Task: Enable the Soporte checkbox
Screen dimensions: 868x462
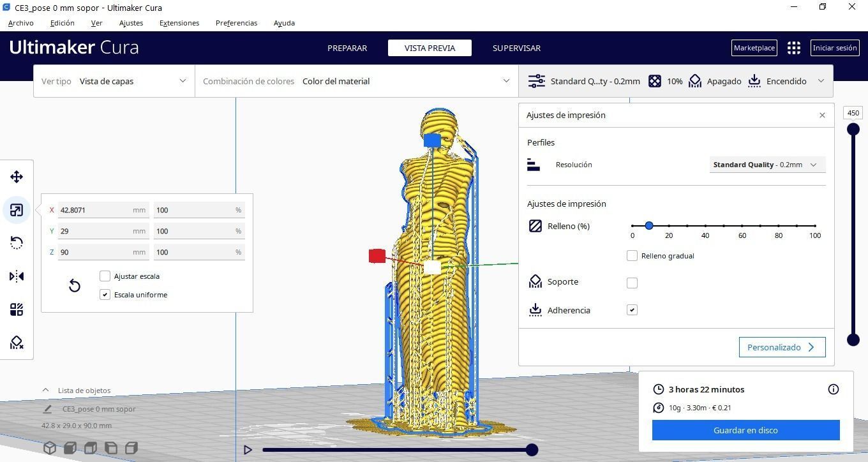Action: pos(632,283)
